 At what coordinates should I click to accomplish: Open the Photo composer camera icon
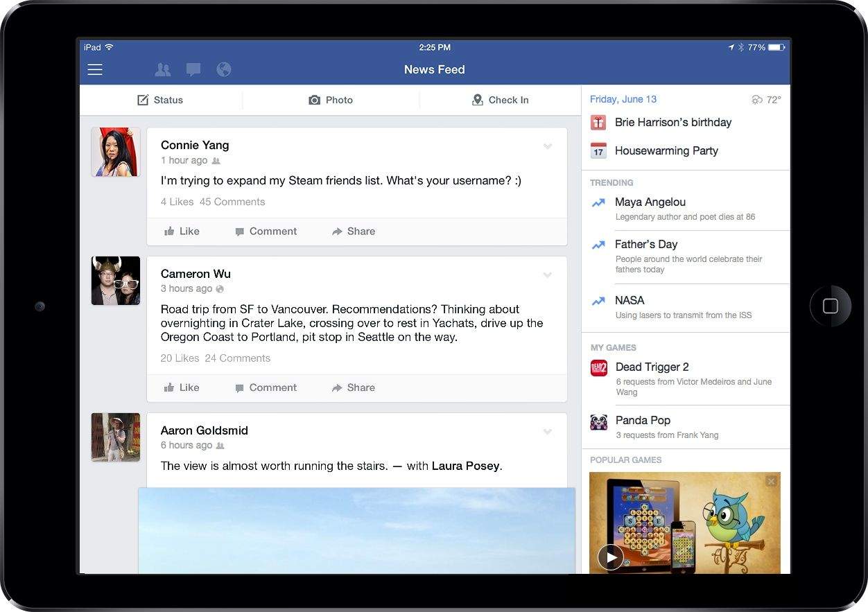(315, 100)
